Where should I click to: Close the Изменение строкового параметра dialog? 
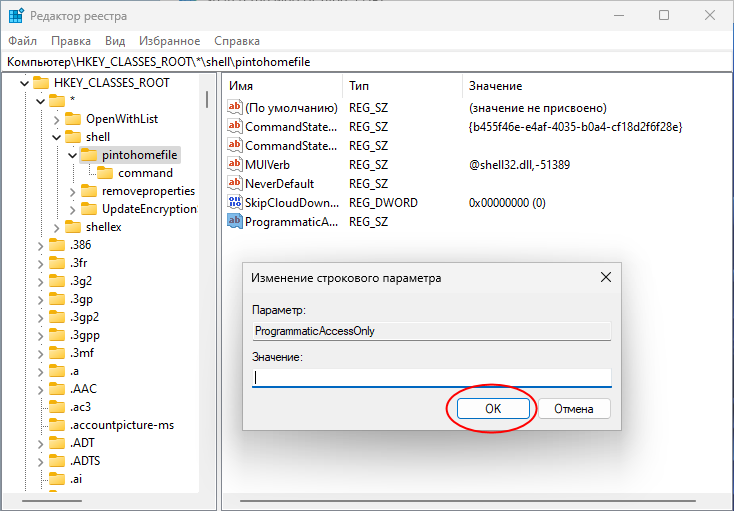pos(606,277)
